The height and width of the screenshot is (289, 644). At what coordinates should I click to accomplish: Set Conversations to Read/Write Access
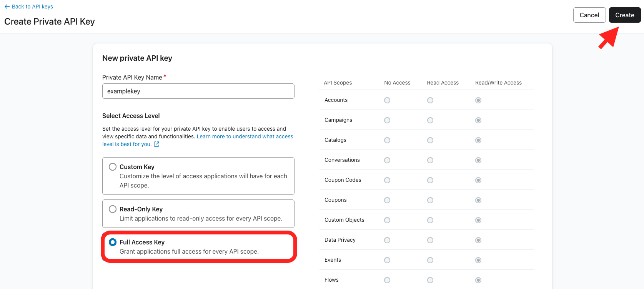point(478,160)
